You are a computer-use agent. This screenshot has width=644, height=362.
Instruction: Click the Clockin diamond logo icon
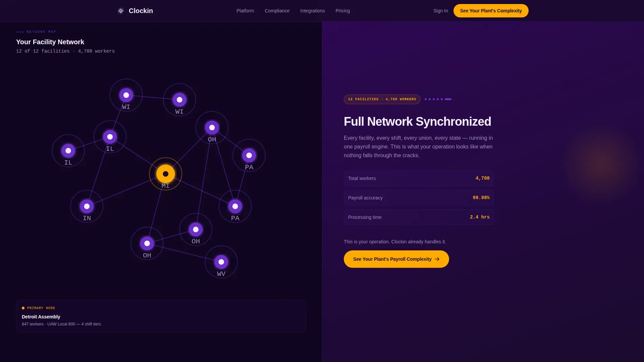coord(121,11)
